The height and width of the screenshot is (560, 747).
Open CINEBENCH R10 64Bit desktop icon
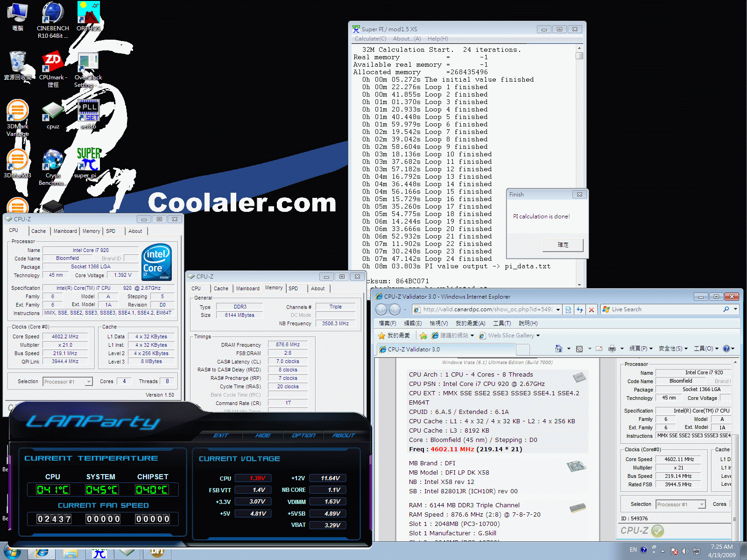click(x=53, y=20)
